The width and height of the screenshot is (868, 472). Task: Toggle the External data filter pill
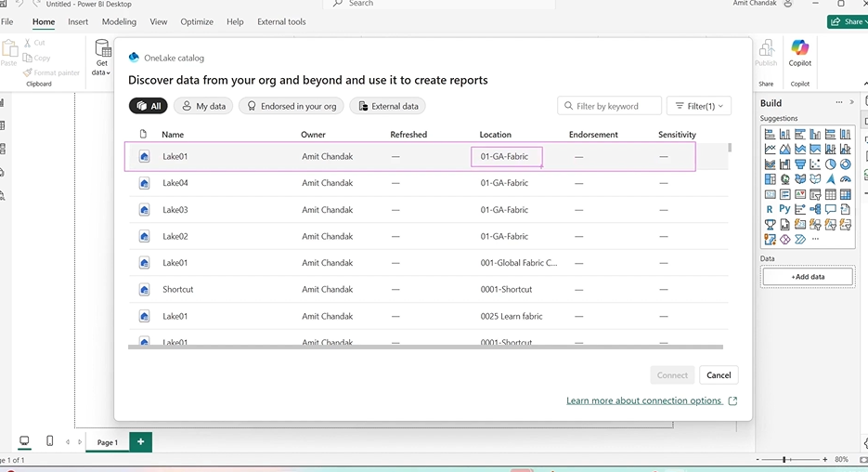(387, 106)
